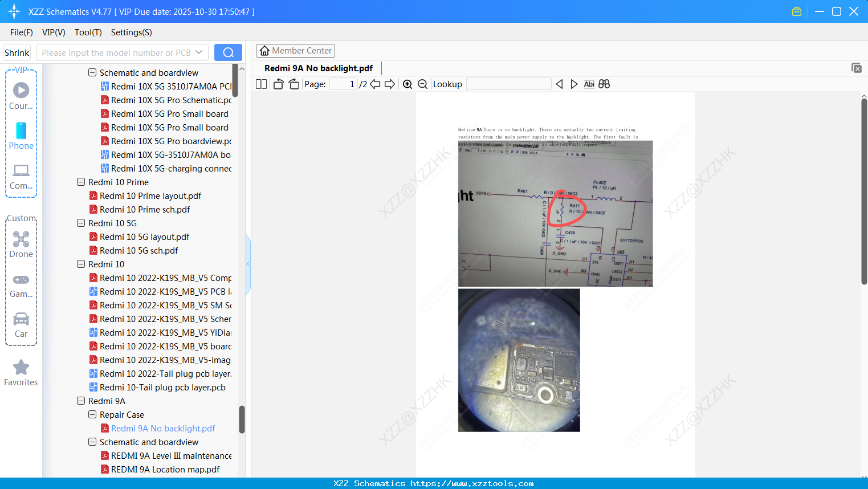Open the Member Center
868x489 pixels.
pyautogui.click(x=295, y=51)
